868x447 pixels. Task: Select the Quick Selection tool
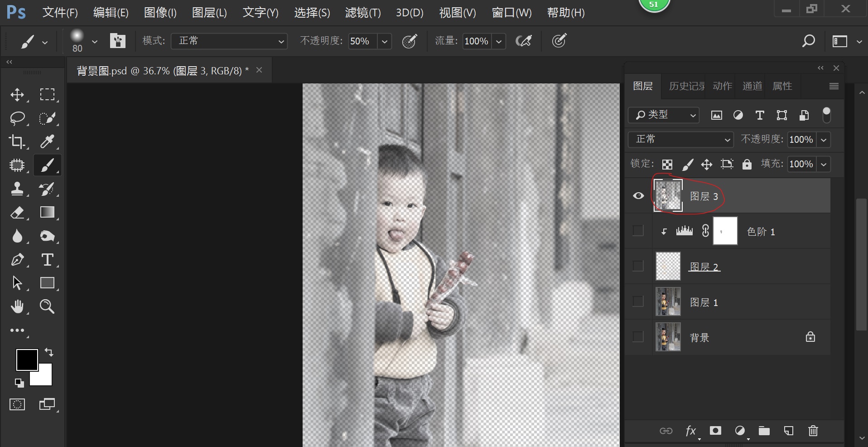[47, 118]
